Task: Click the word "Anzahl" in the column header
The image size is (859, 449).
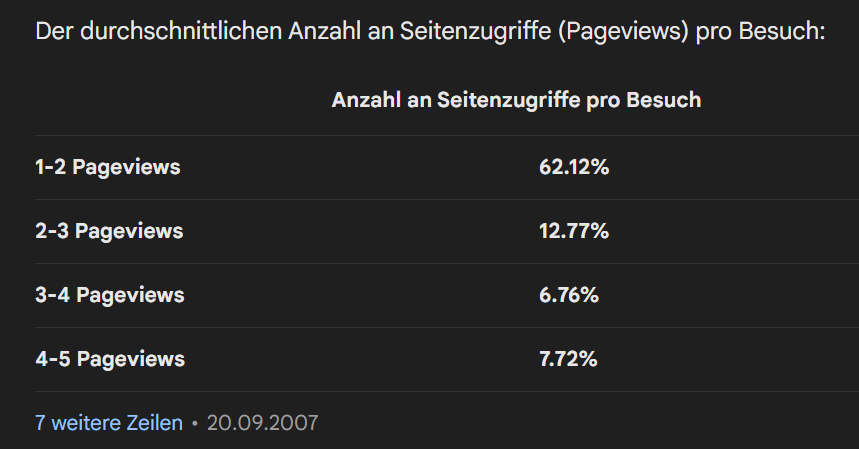Action: (366, 100)
